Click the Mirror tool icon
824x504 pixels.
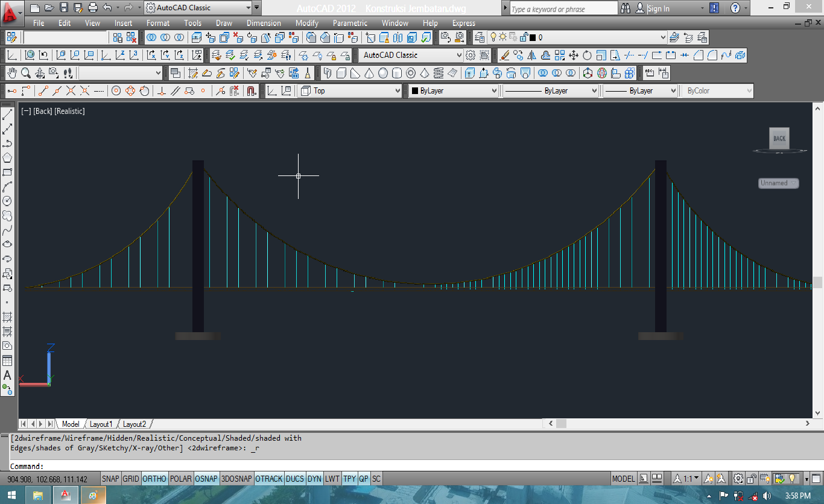click(532, 55)
